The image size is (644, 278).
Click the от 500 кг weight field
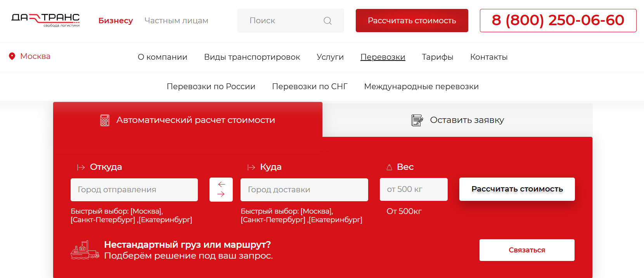tap(414, 189)
